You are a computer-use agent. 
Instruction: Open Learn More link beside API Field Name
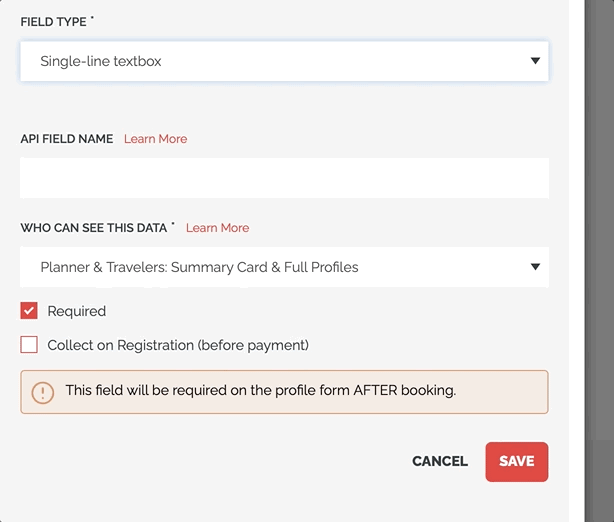coord(155,139)
